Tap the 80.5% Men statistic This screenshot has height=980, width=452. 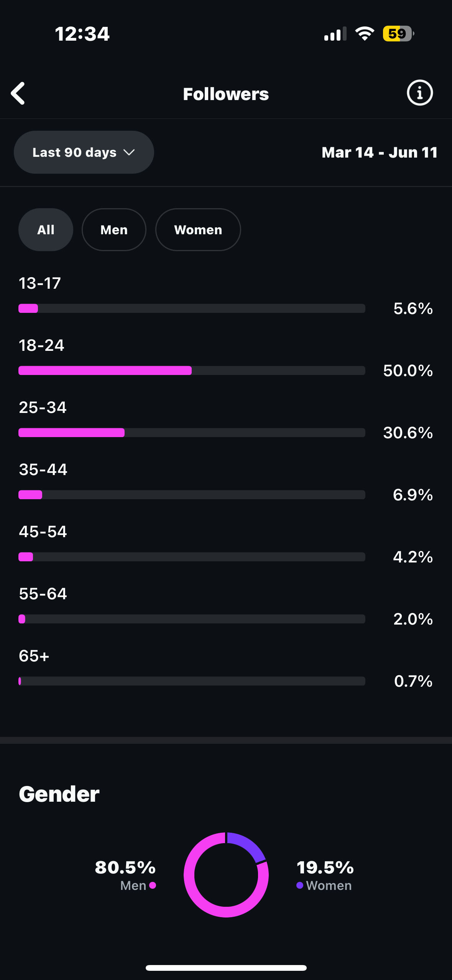click(125, 867)
